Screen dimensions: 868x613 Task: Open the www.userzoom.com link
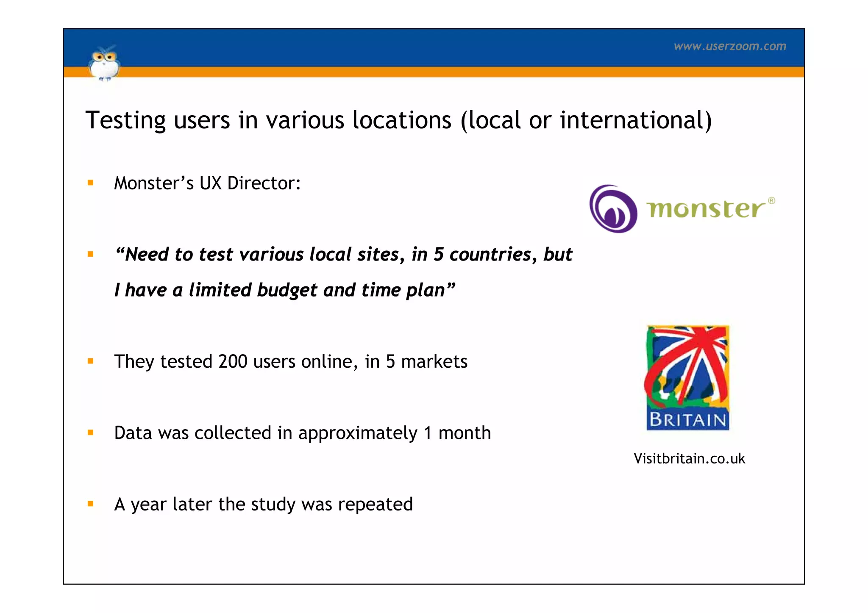(x=729, y=46)
